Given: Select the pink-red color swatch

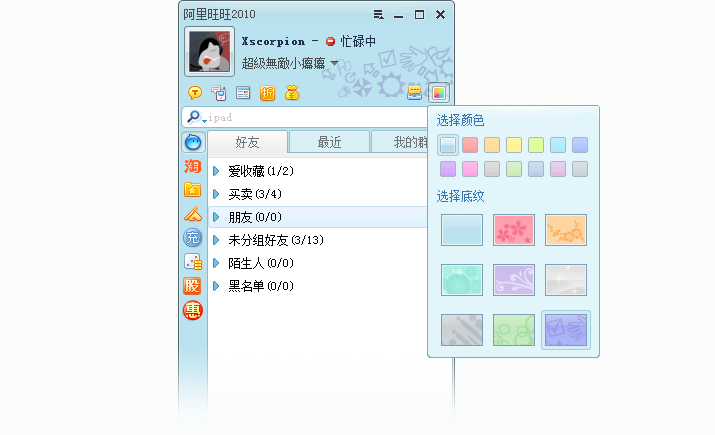Looking at the screenshot, I should point(470,145).
